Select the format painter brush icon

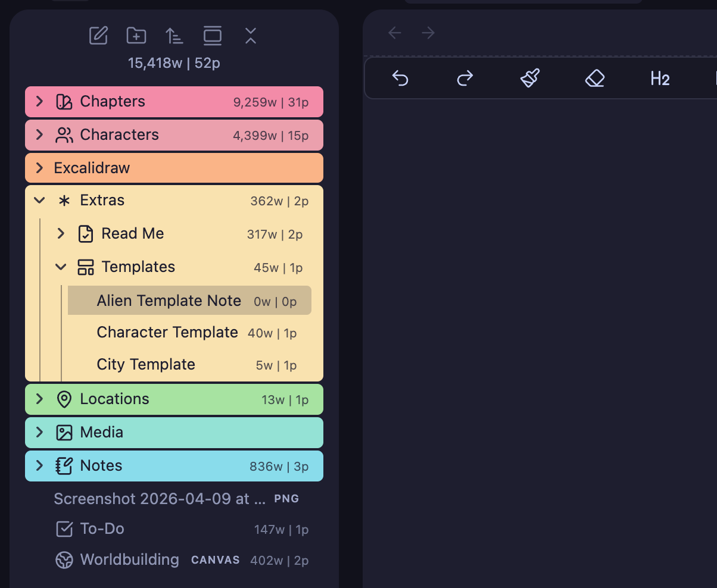[x=529, y=78]
